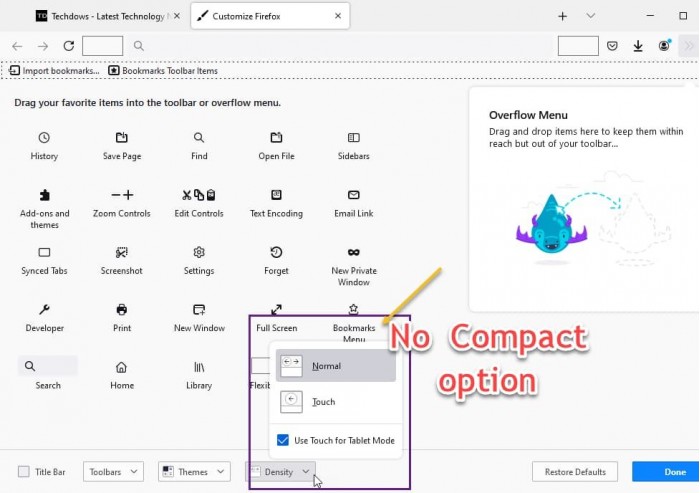700x493 pixels.
Task: Select Add-ons and themes puzzle icon
Action: coord(44,195)
